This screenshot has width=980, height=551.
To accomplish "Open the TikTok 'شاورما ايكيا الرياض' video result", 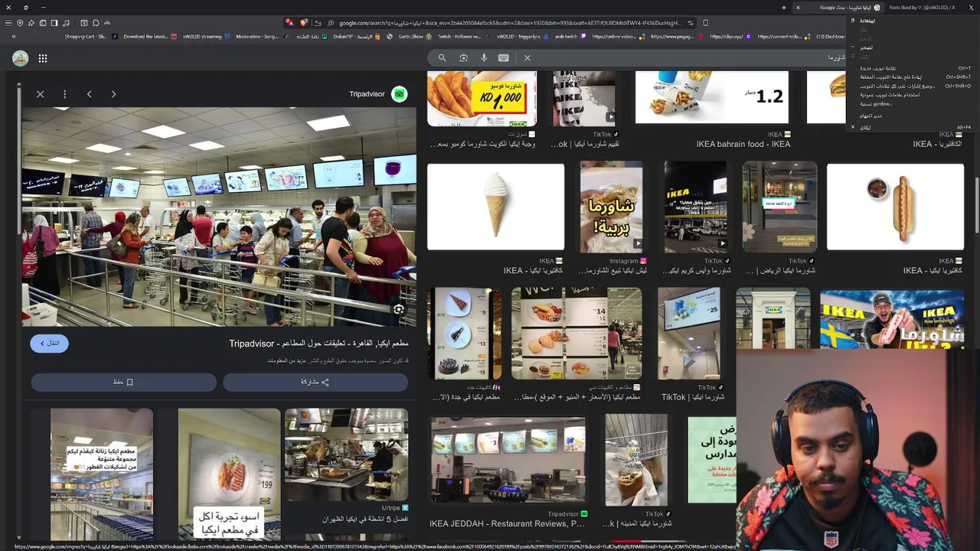I will click(x=779, y=207).
